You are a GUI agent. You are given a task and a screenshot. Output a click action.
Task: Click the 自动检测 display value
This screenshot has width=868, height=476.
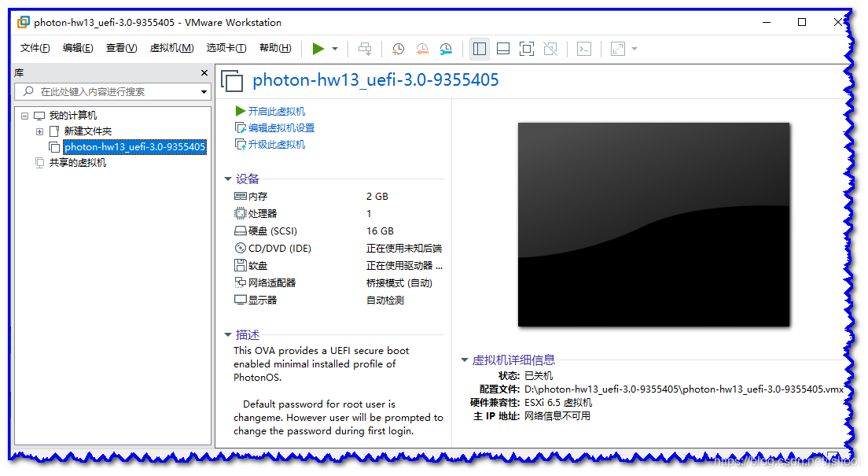[385, 300]
